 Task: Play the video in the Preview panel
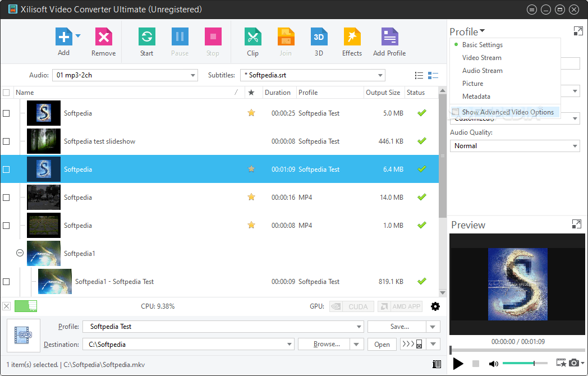458,364
